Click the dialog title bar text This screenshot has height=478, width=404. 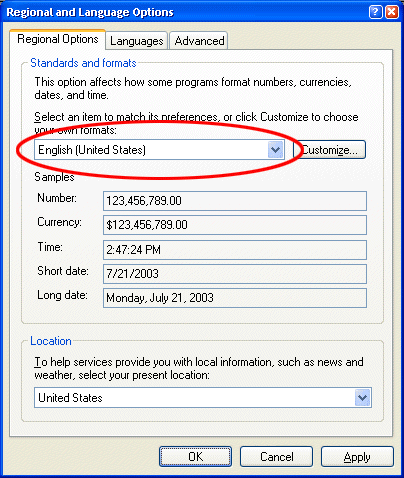[90, 12]
